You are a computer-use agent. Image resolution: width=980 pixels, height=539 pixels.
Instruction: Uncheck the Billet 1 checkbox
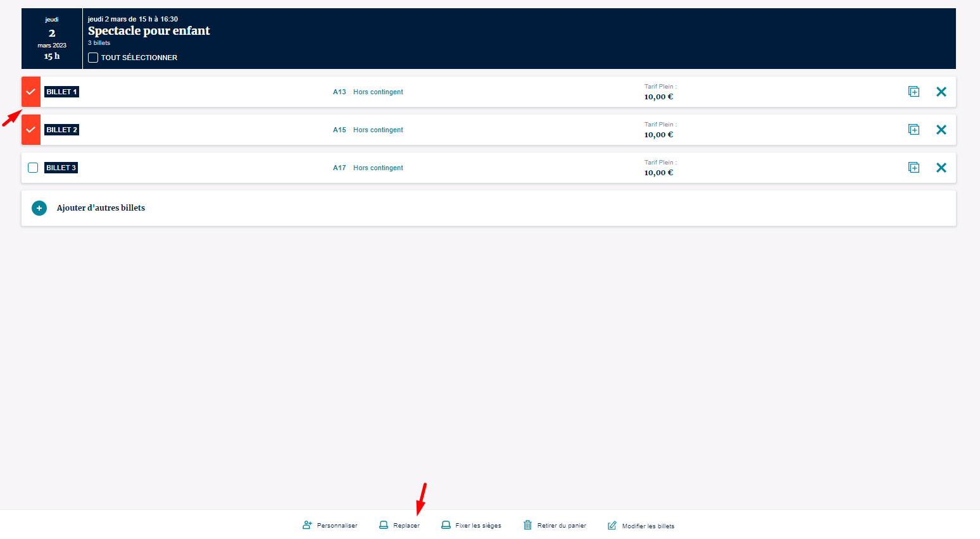31,92
